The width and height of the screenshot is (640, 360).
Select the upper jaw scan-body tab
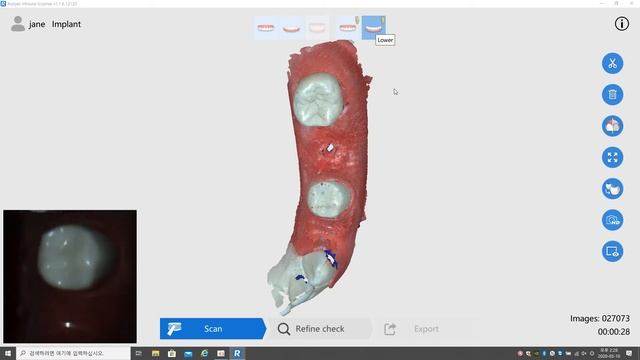[348, 28]
